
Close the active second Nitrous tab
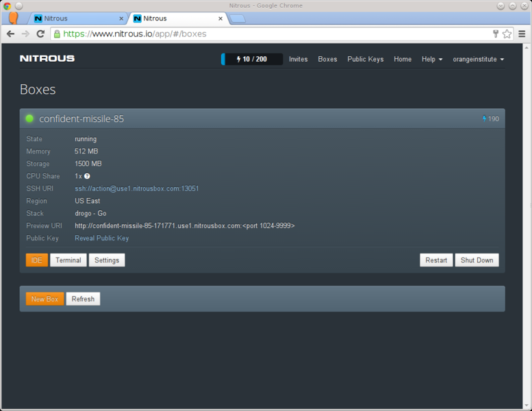click(x=220, y=18)
